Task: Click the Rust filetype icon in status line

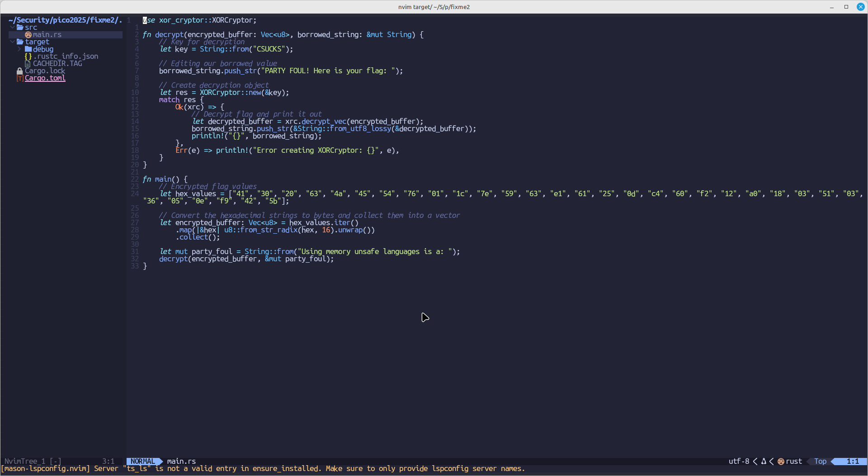Action: [781, 462]
